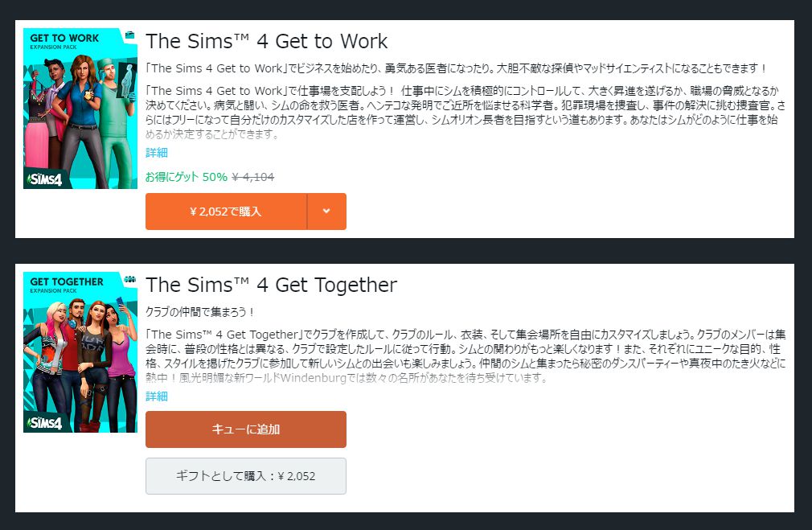Open 詳細 link under Get Together description
This screenshot has width=812, height=530.
pyautogui.click(x=157, y=396)
